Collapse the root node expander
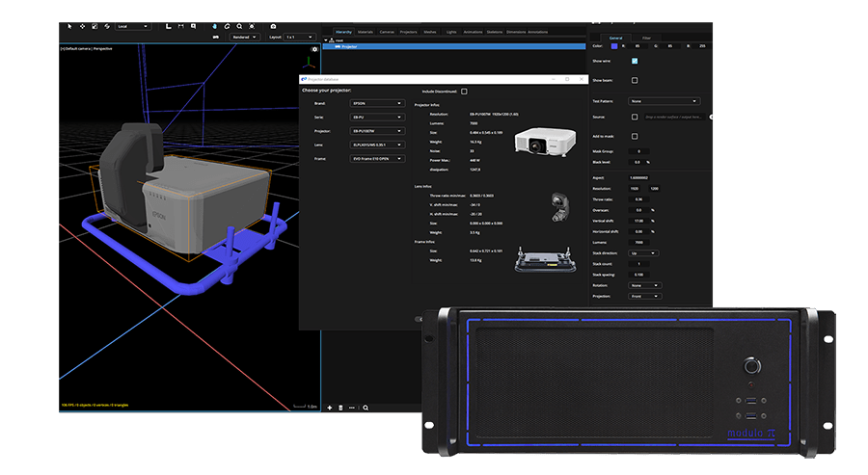This screenshot has height=475, width=868. click(x=326, y=40)
